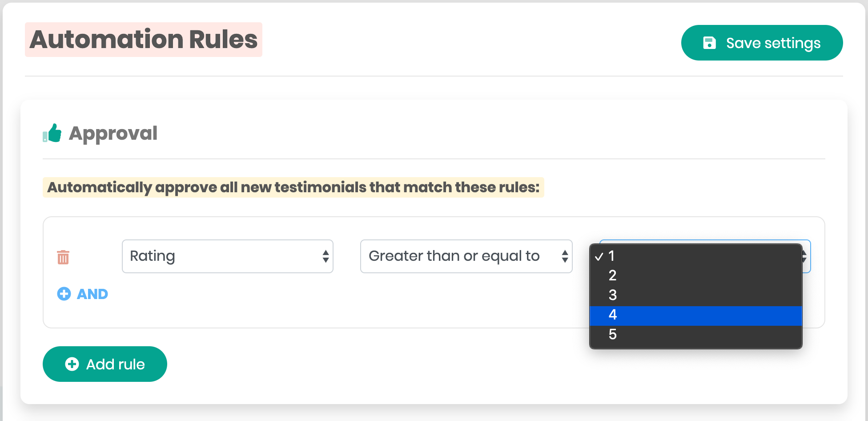
Task: Click the Rating dropdown arrows
Action: (x=325, y=256)
